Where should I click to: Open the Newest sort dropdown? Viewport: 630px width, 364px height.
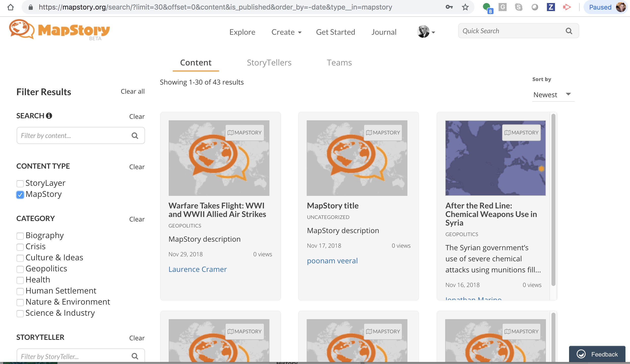(x=553, y=95)
